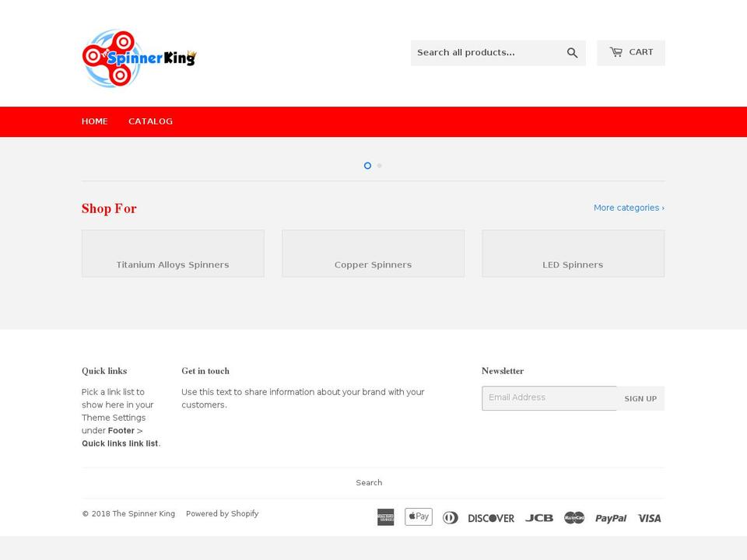Open the Cart button

click(x=631, y=53)
